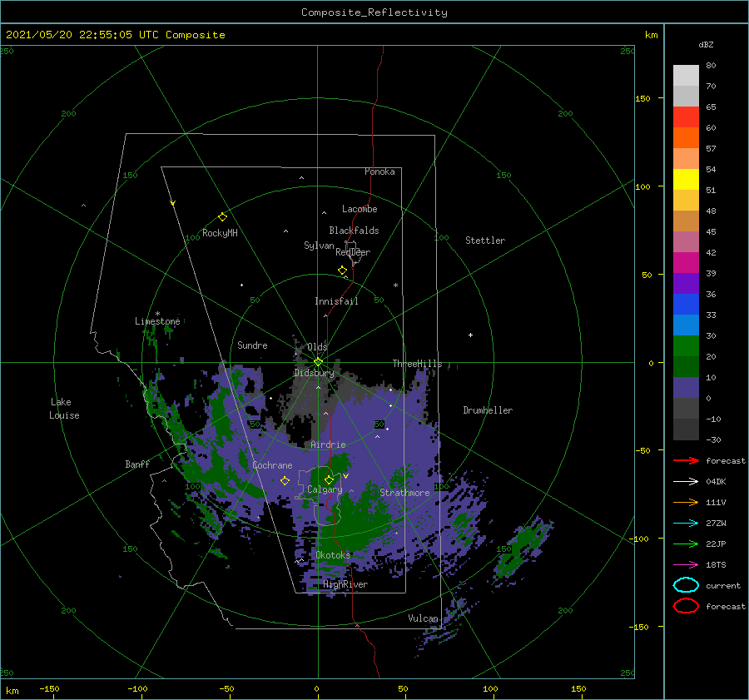Click the Airdrie label

click(328, 444)
